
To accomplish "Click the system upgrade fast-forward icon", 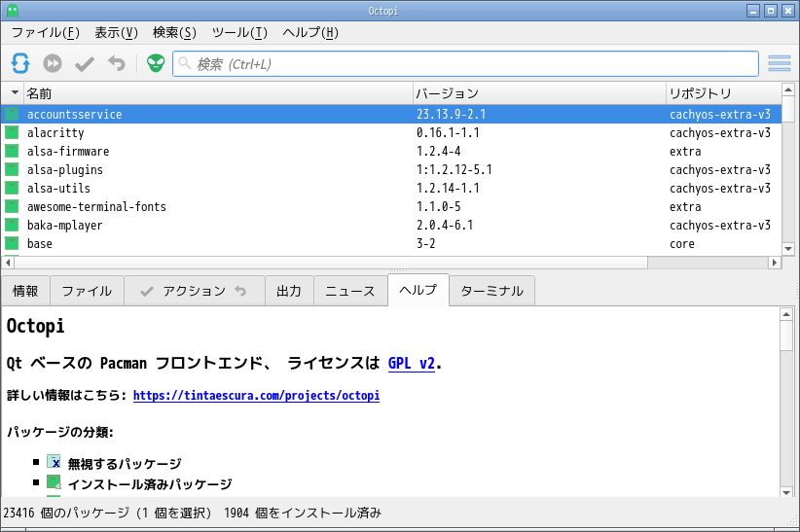I will point(53,64).
